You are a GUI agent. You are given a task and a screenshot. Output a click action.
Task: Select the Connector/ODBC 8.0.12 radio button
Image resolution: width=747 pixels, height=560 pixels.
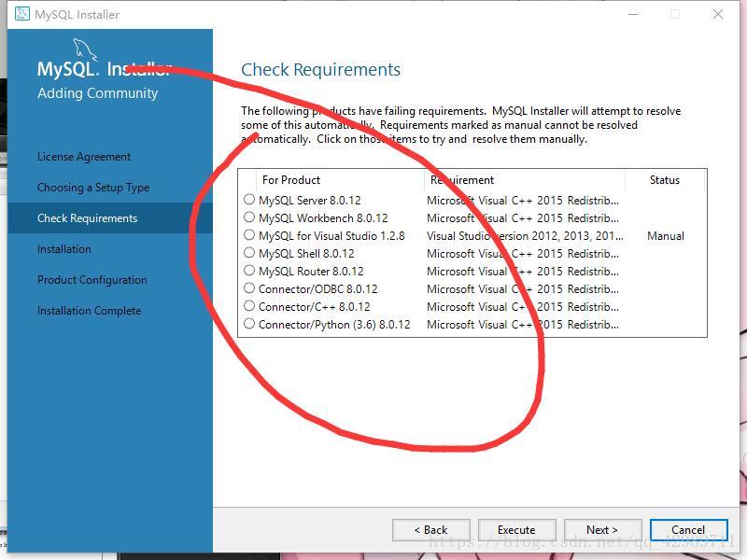point(249,288)
